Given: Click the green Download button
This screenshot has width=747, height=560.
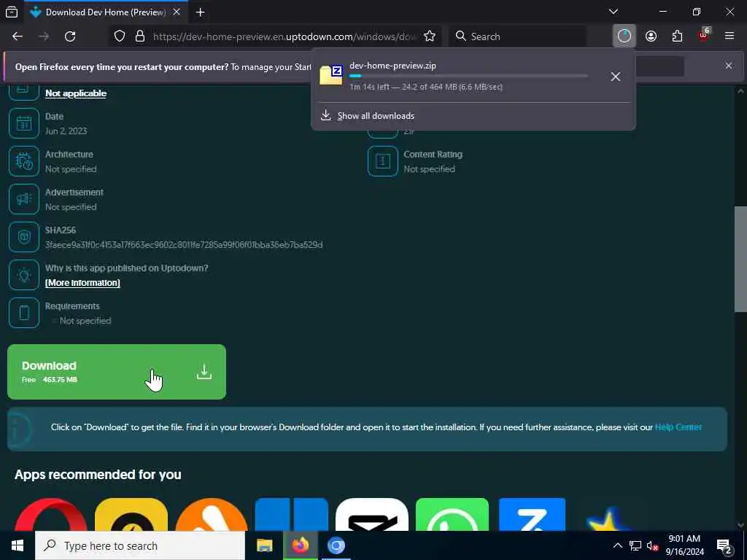Looking at the screenshot, I should point(117,372).
